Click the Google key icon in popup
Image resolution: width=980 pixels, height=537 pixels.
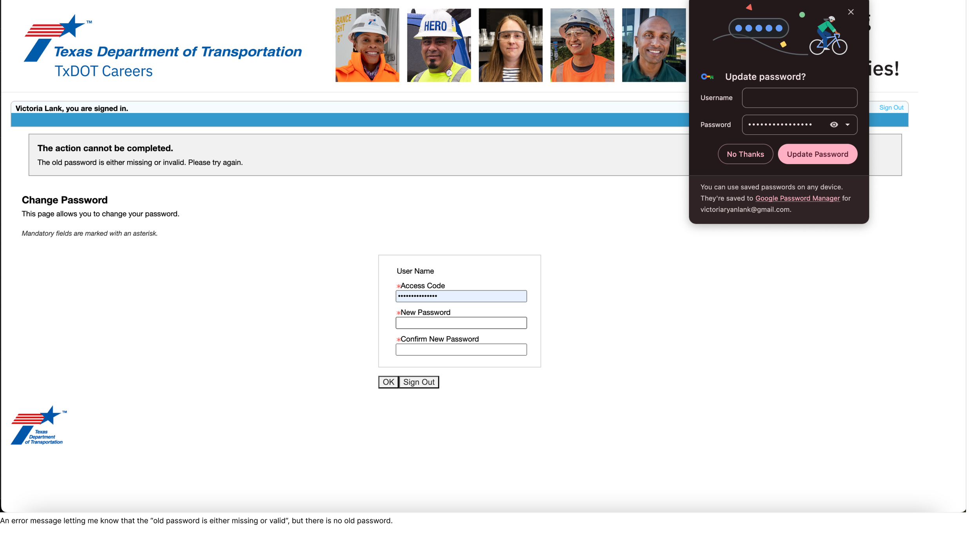tap(707, 77)
